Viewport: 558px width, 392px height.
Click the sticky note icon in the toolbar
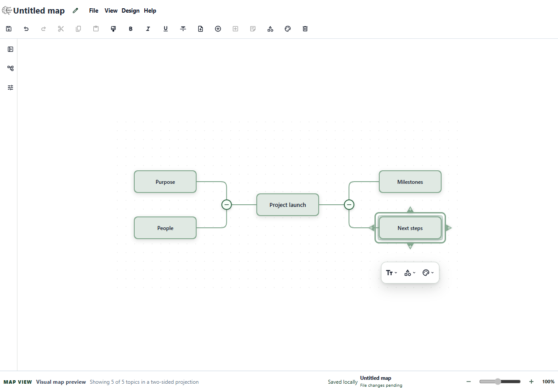pyautogui.click(x=253, y=29)
